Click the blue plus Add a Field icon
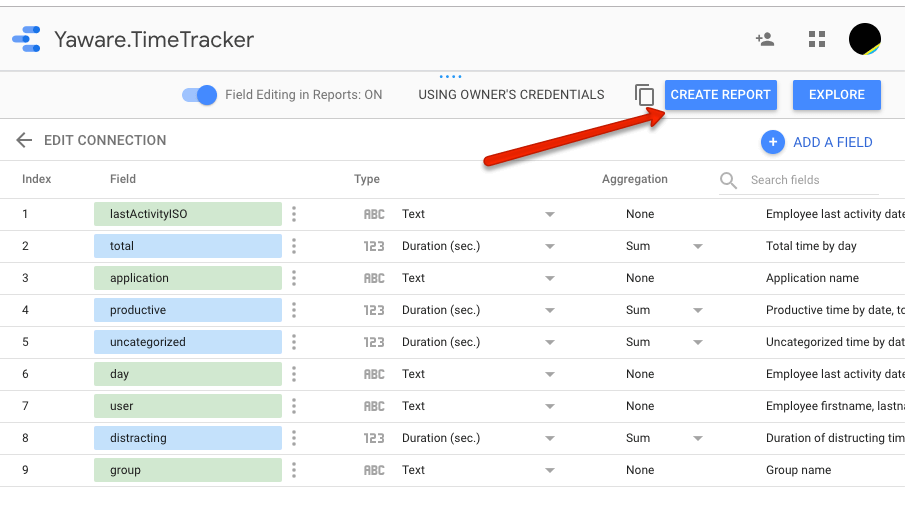 pyautogui.click(x=772, y=142)
